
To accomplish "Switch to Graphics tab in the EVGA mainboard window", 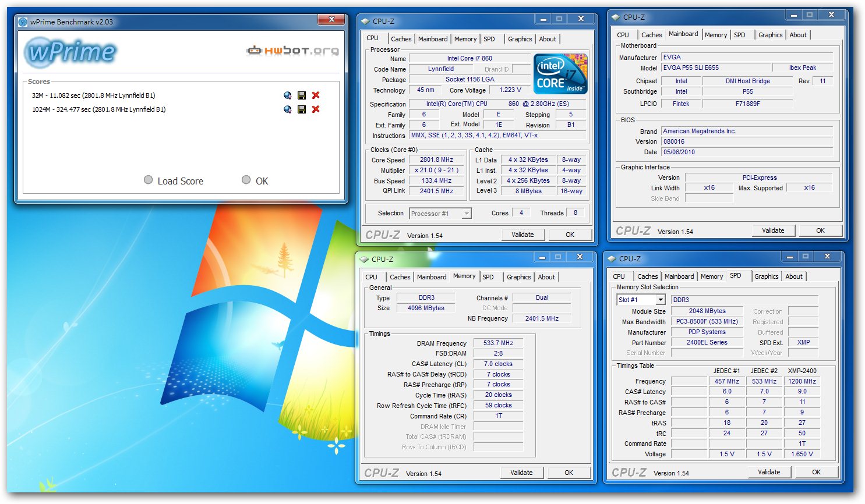I will point(770,35).
